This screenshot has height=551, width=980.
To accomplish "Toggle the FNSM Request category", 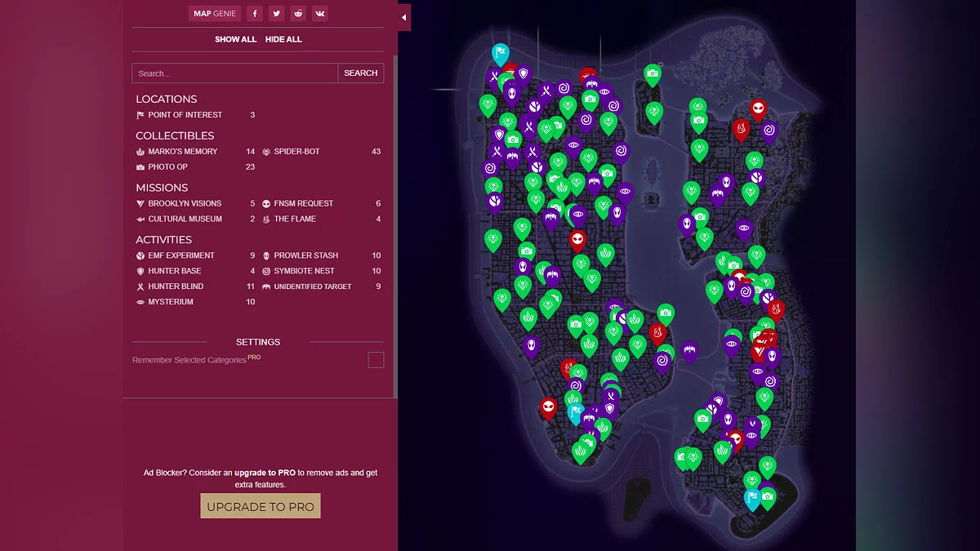I will tap(322, 204).
